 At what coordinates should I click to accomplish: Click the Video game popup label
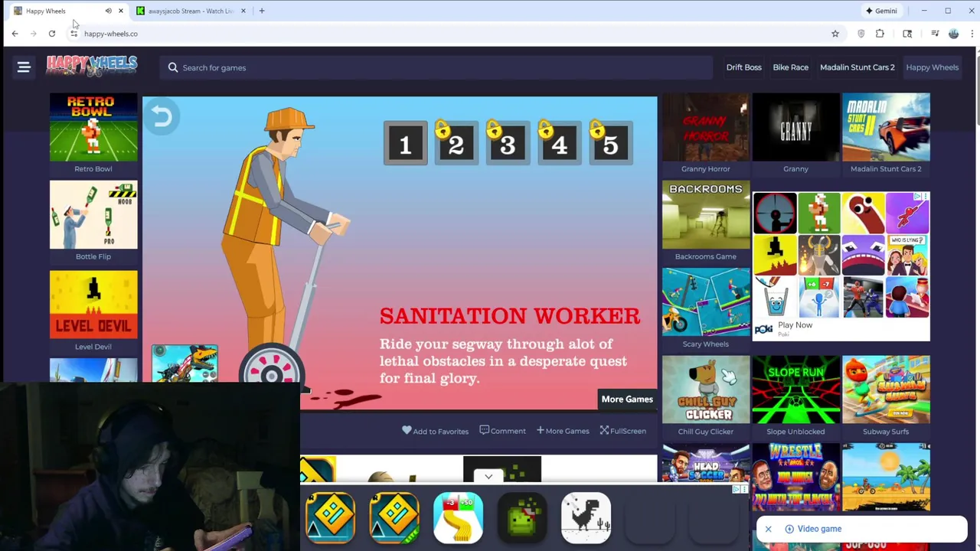819,529
